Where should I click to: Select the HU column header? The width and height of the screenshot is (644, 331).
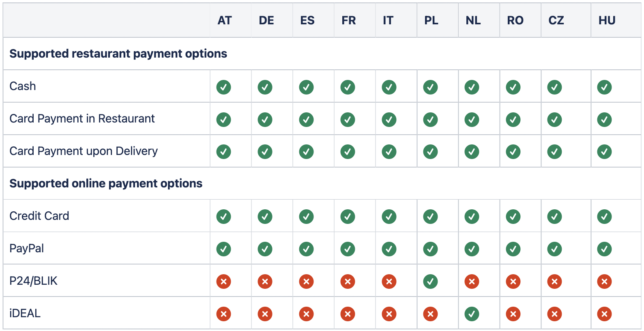point(607,20)
